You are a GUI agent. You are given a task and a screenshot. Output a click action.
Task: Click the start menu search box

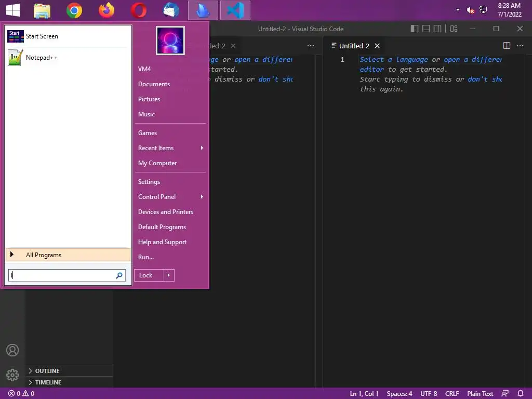click(x=67, y=275)
